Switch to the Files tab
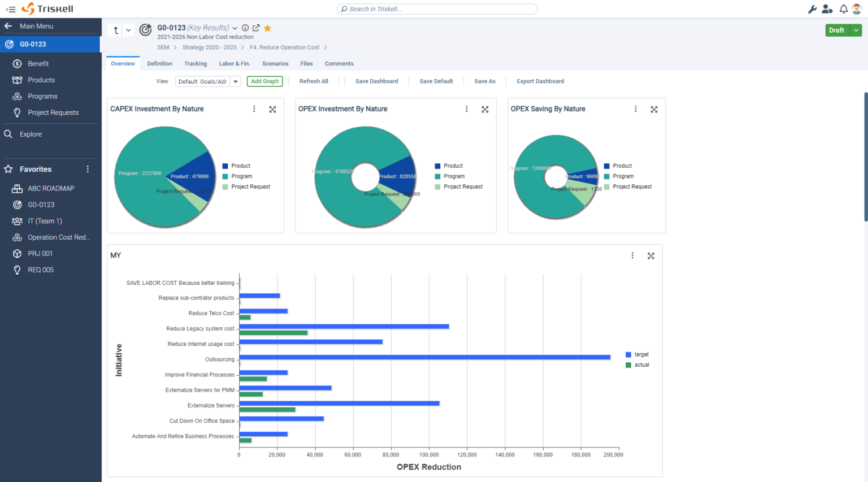The width and height of the screenshot is (868, 482). (x=306, y=64)
